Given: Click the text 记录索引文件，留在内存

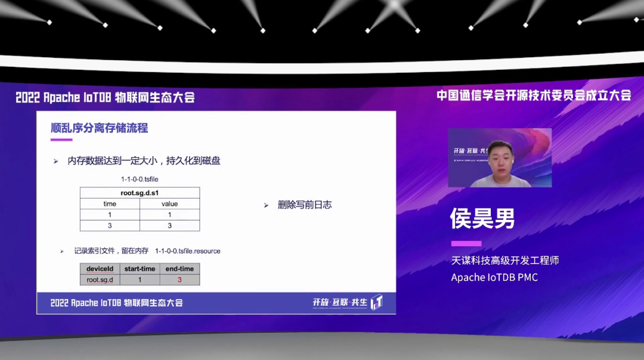Looking at the screenshot, I should coord(112,251).
